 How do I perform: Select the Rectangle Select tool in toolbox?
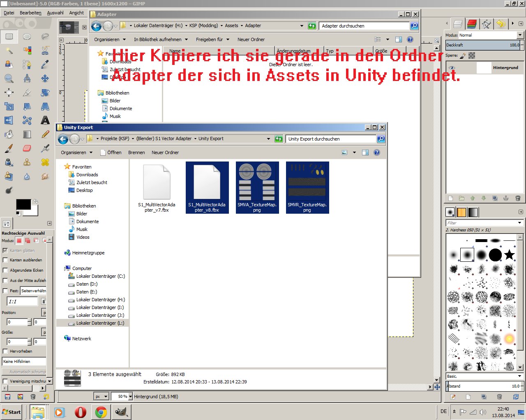pyautogui.click(x=9, y=37)
